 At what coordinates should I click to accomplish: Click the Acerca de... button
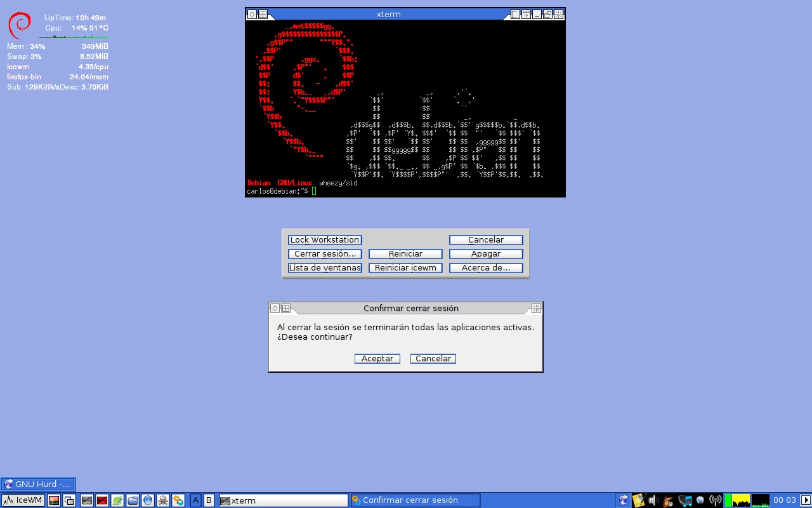pos(486,268)
